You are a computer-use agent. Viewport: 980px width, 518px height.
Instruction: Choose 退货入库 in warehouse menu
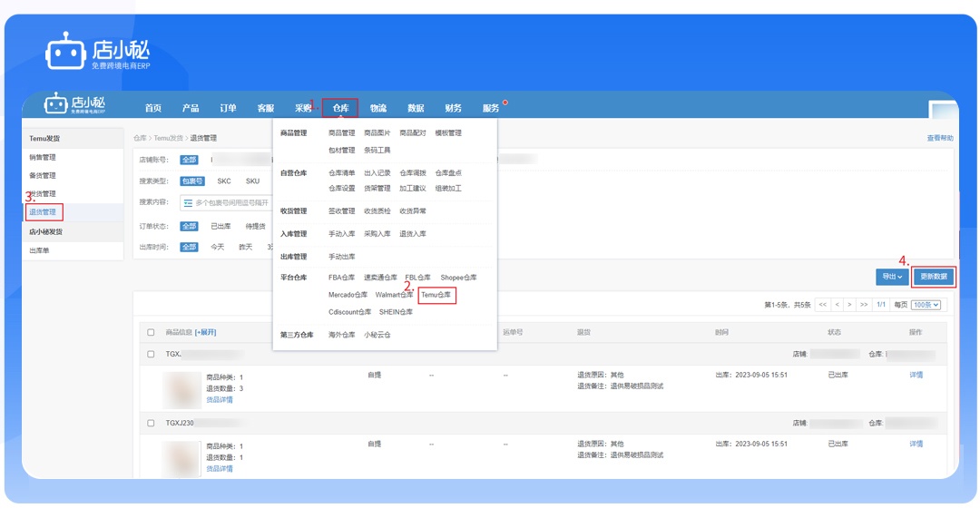click(413, 234)
